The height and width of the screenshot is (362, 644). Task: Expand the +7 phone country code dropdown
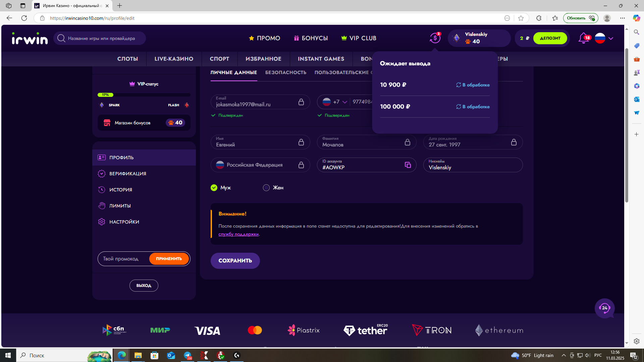tap(344, 102)
